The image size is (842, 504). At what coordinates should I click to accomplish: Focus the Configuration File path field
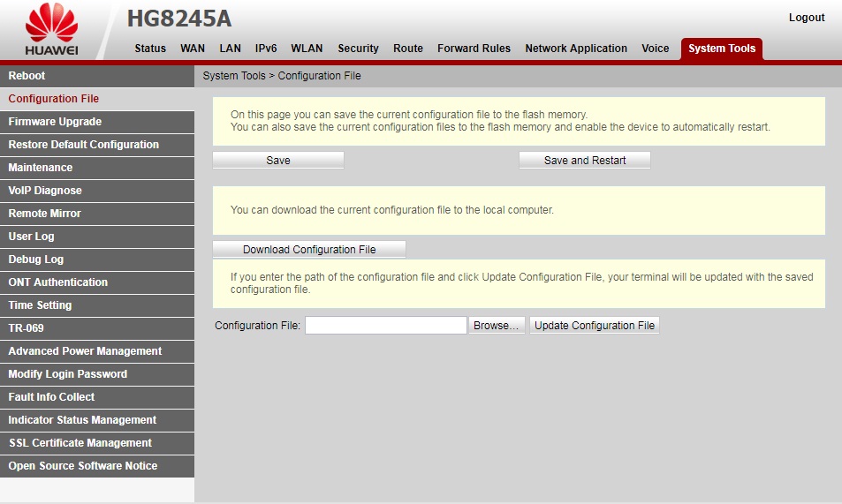click(x=385, y=326)
